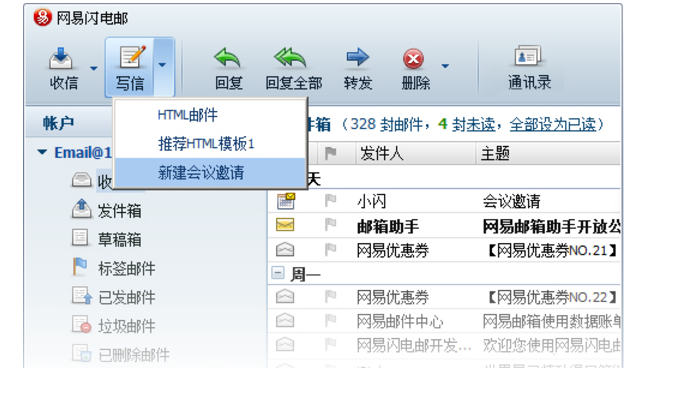Open the 删除 dropdown arrow
Screen dimensions: 698x394
[x=445, y=66]
